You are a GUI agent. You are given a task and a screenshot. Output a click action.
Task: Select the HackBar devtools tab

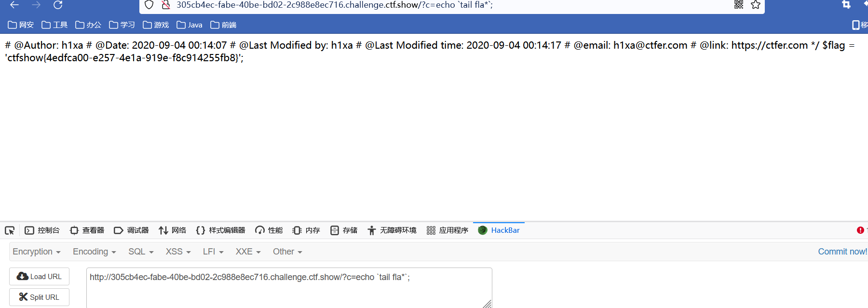pos(499,230)
